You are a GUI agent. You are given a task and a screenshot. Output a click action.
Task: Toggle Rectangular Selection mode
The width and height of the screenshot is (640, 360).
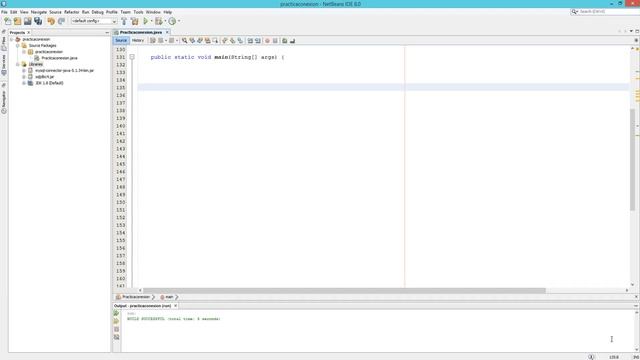[x=215, y=40]
